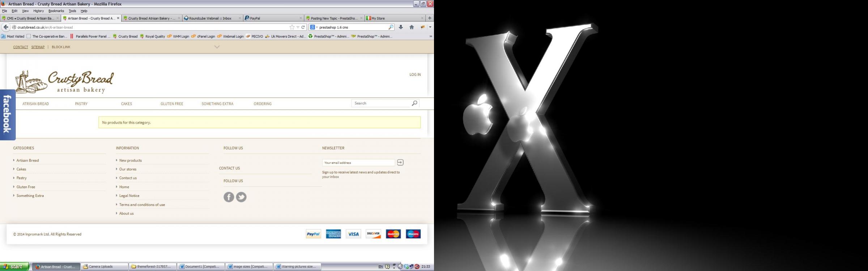Click the magnifier in the Firefox search bar
This screenshot has width=868, height=271.
[391, 27]
